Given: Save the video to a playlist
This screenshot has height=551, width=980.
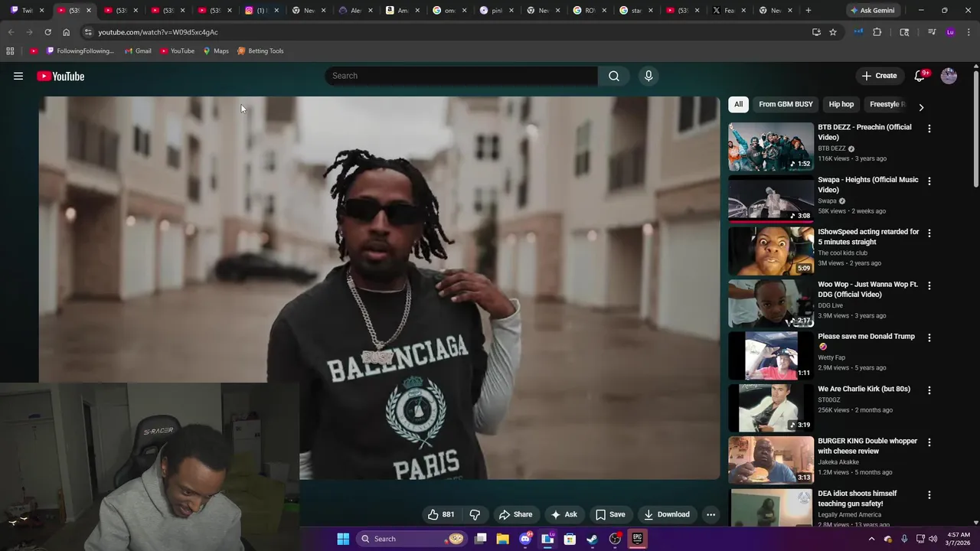Looking at the screenshot, I should [610, 514].
